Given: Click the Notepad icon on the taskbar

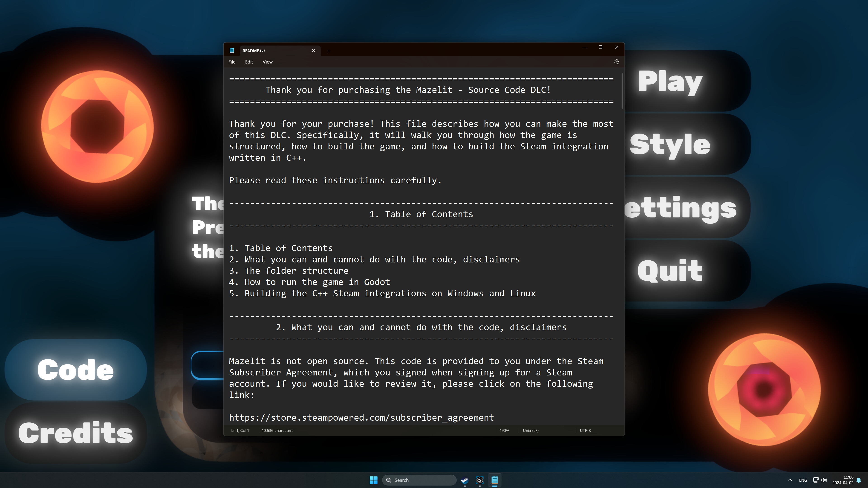Looking at the screenshot, I should click(494, 480).
